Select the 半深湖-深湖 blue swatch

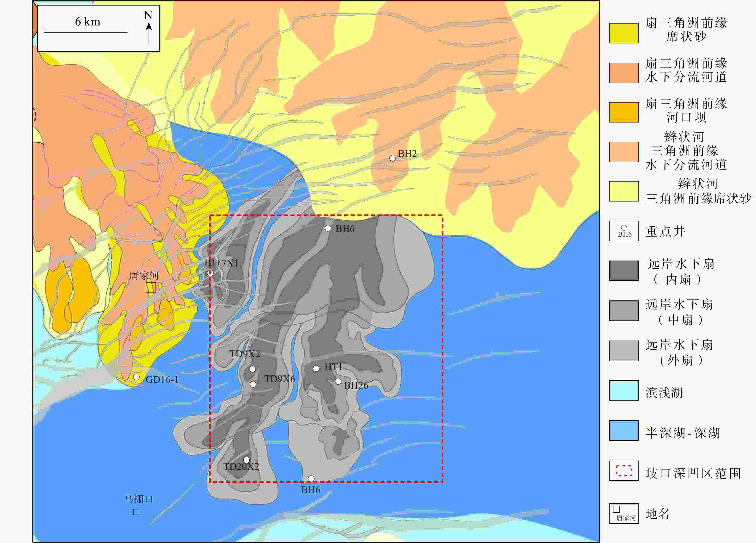click(x=624, y=430)
